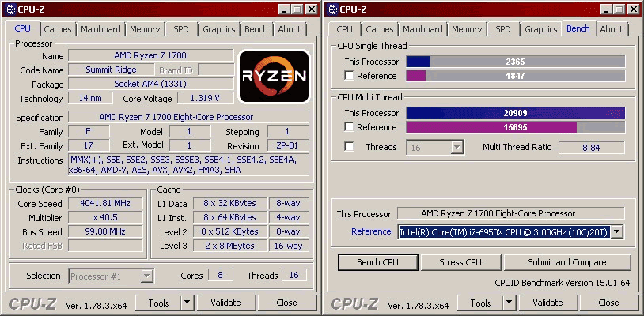Open Memory tab in right window
644x316 pixels.
467,29
